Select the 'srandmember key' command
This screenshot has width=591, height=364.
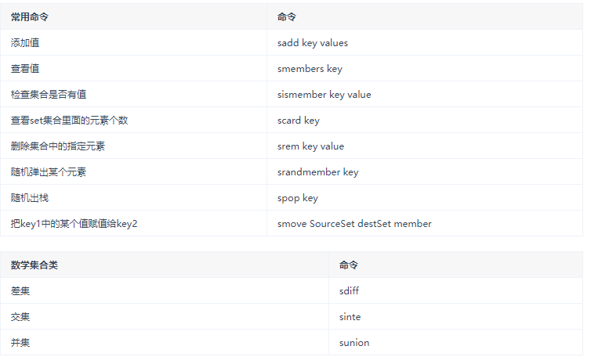click(x=317, y=172)
